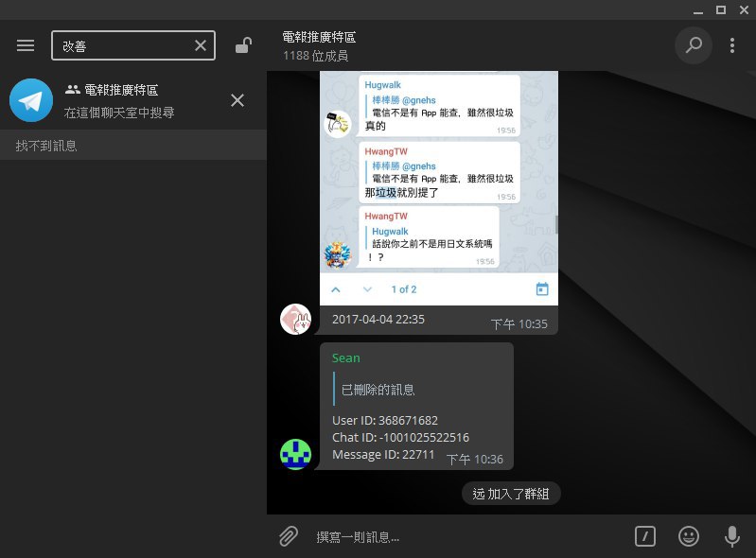Click the lock icon beside search
This screenshot has height=558, width=756.
(x=243, y=45)
